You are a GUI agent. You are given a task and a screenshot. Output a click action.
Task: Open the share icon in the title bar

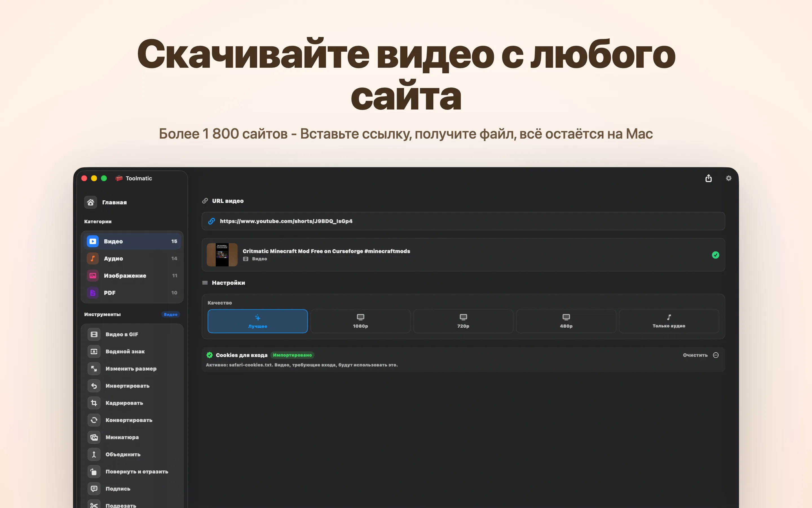(x=708, y=178)
